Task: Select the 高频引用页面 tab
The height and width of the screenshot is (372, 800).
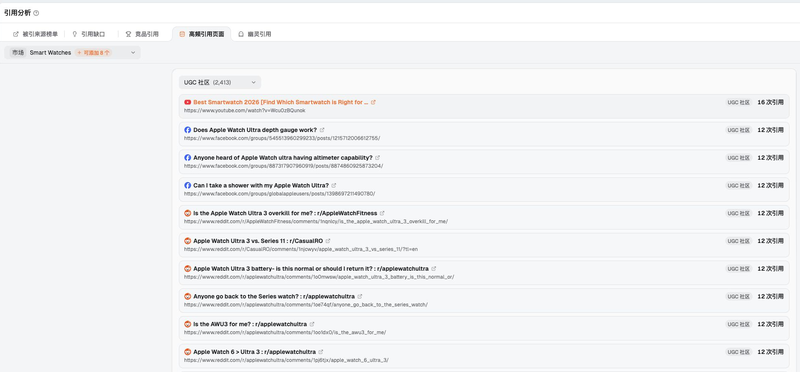Action: 202,34
